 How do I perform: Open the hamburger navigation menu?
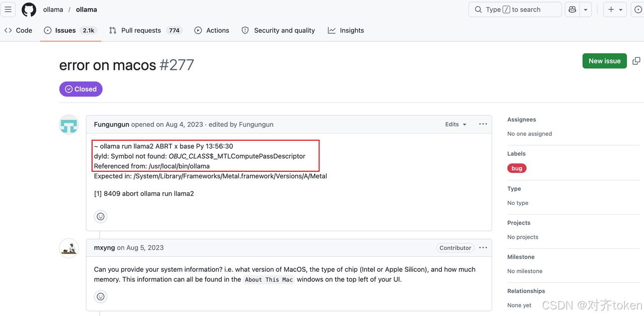pos(8,10)
